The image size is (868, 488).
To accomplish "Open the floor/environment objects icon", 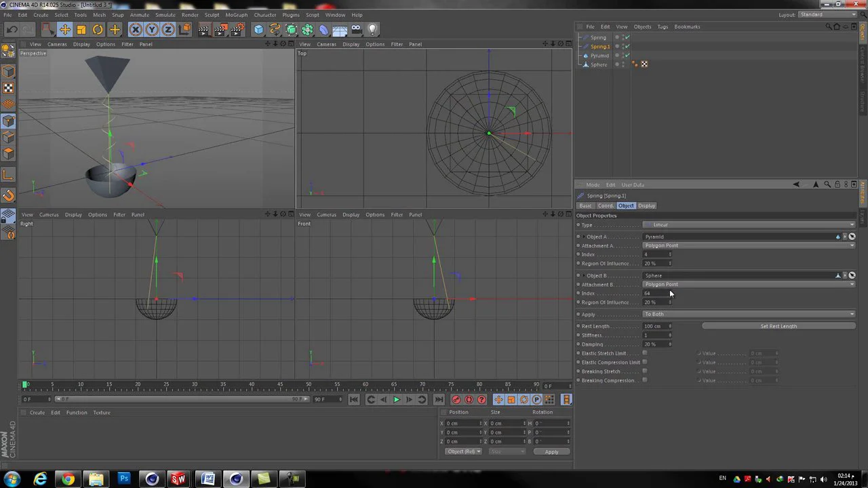I will coord(340,29).
